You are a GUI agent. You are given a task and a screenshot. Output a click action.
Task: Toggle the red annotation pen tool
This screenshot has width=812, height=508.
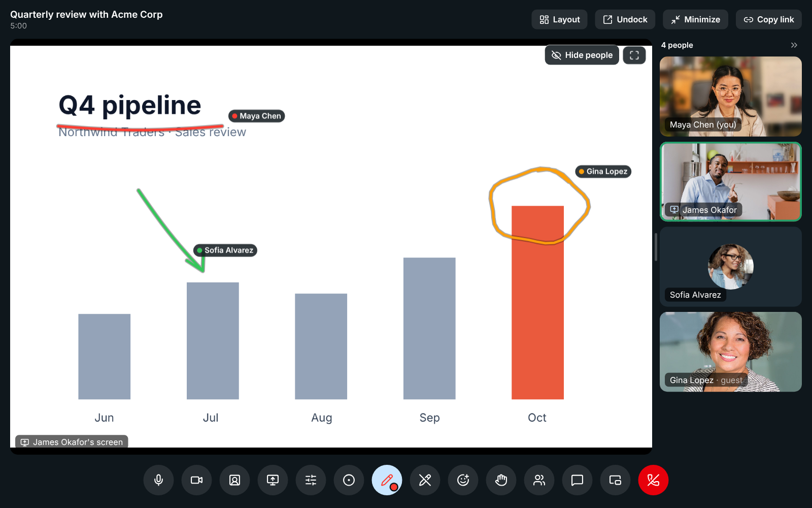(387, 480)
